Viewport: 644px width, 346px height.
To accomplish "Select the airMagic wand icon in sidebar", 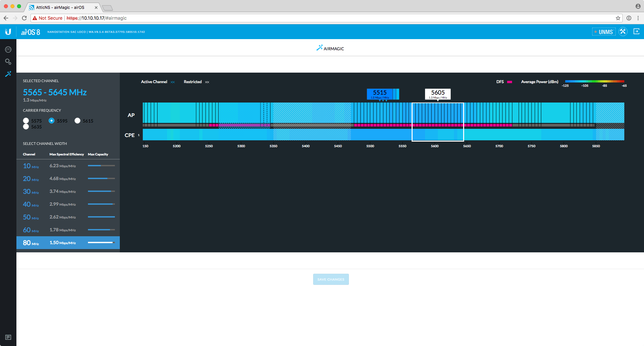I will pyautogui.click(x=8, y=74).
